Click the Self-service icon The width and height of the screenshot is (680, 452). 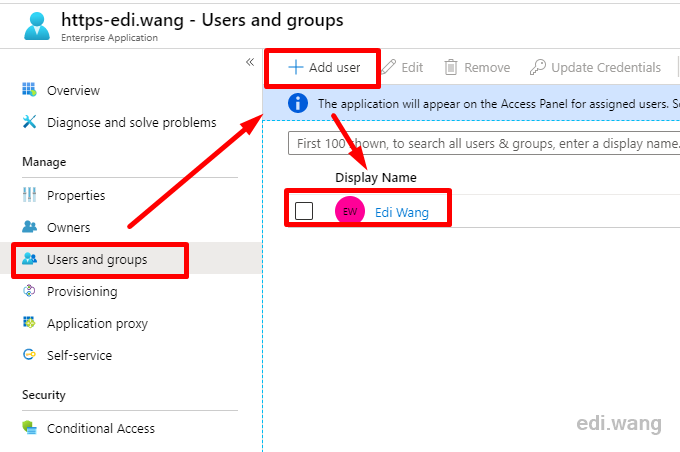coord(29,355)
